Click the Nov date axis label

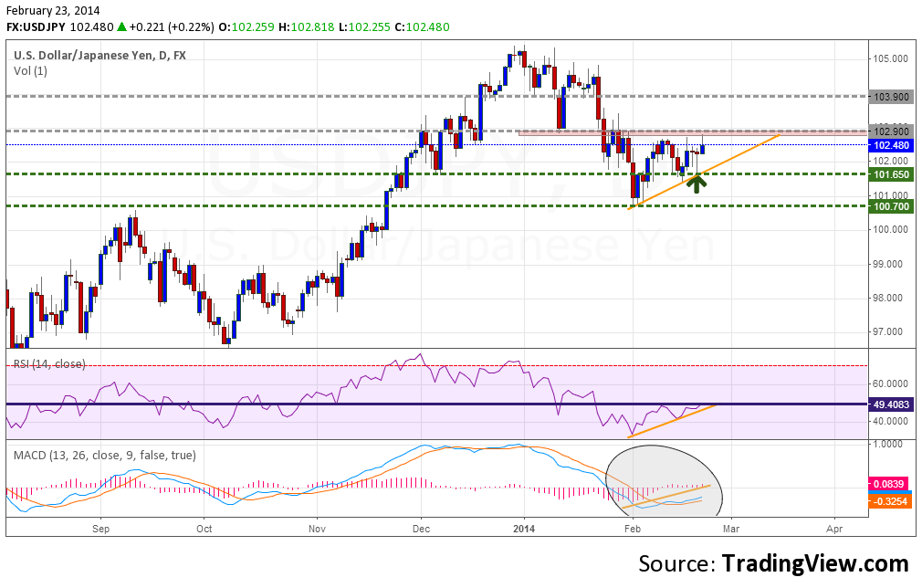(x=317, y=529)
